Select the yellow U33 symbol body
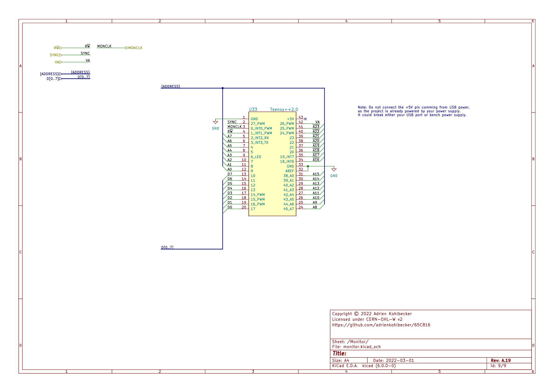The width and height of the screenshot is (554, 392). point(272,164)
